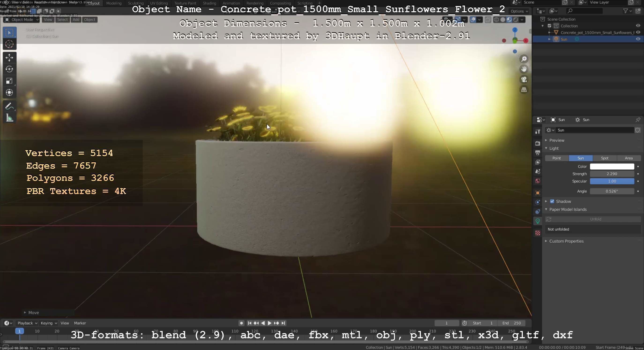
Task: Switch to Modeling workspace tab
Action: (x=114, y=3)
